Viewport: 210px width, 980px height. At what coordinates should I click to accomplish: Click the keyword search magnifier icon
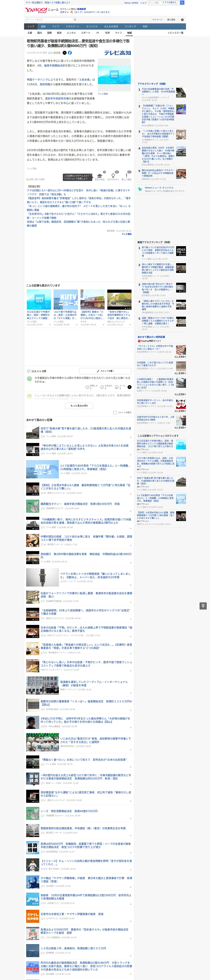75,19
